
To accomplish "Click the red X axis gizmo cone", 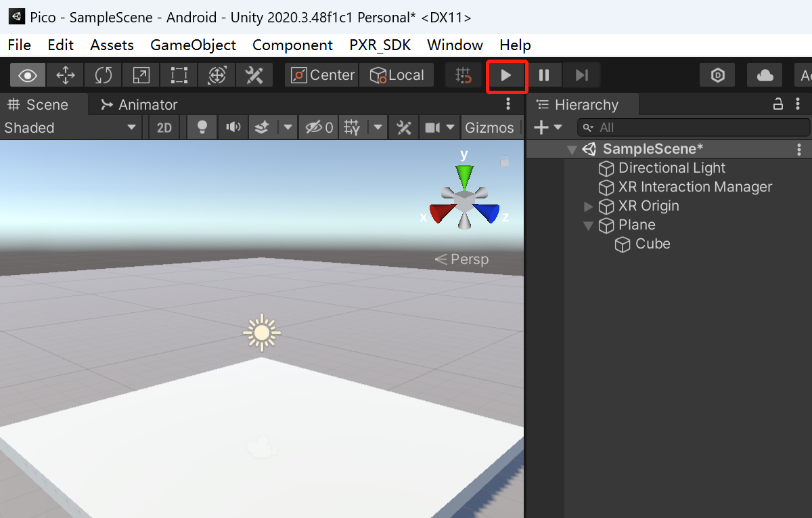I will [443, 213].
